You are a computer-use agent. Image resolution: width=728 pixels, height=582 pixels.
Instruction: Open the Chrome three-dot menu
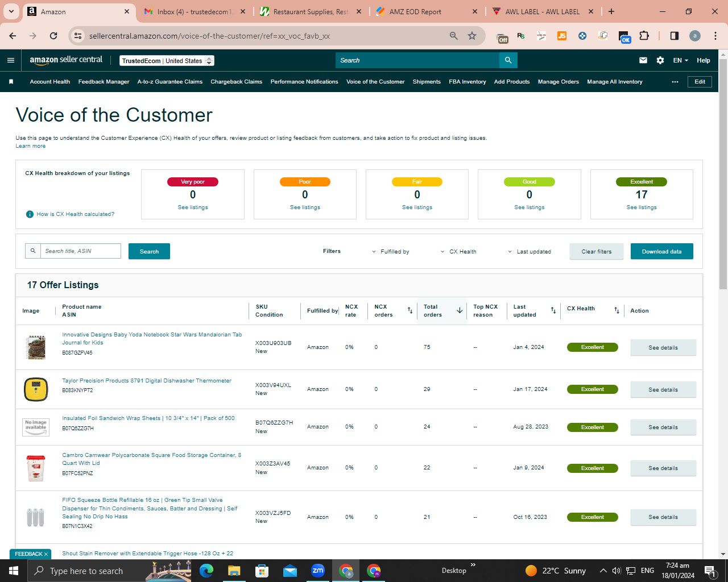715,36
